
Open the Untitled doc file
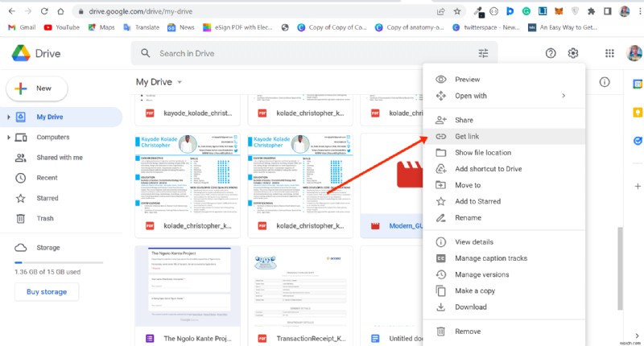(392, 296)
